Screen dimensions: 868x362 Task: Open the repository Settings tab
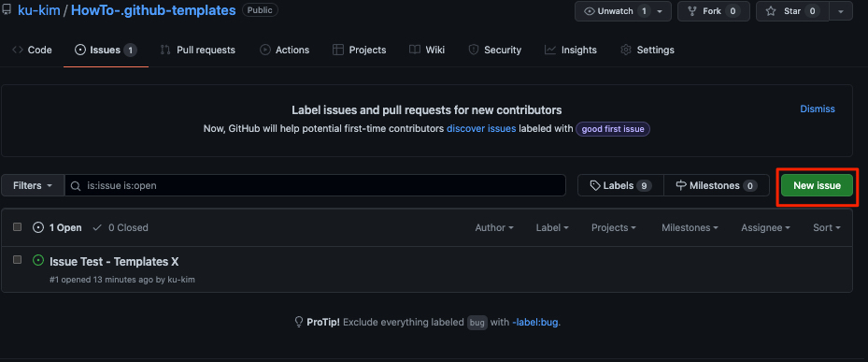(x=647, y=50)
